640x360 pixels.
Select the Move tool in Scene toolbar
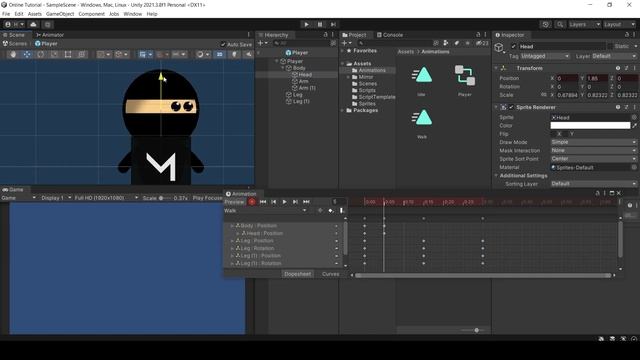pyautogui.click(x=27, y=54)
